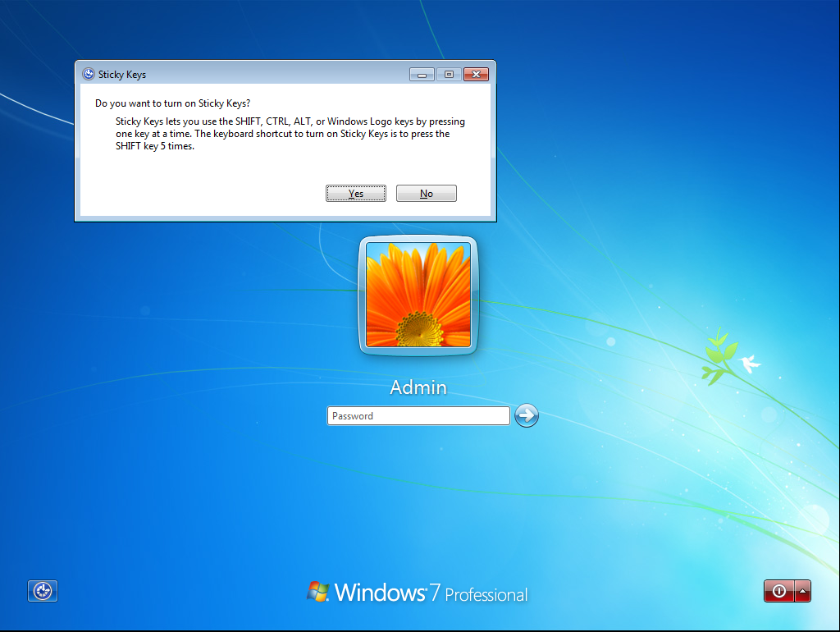840x632 pixels.
Task: Focus the Password input field
Action: [418, 416]
